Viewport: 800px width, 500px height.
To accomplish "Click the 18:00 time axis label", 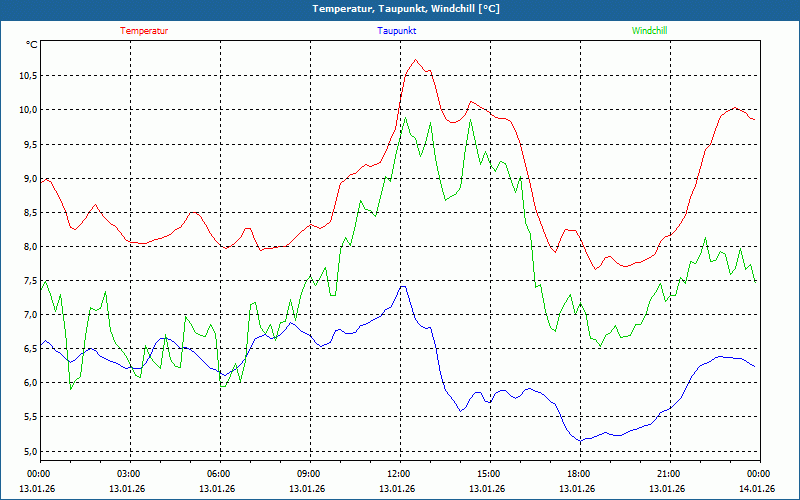I will pyautogui.click(x=578, y=474).
